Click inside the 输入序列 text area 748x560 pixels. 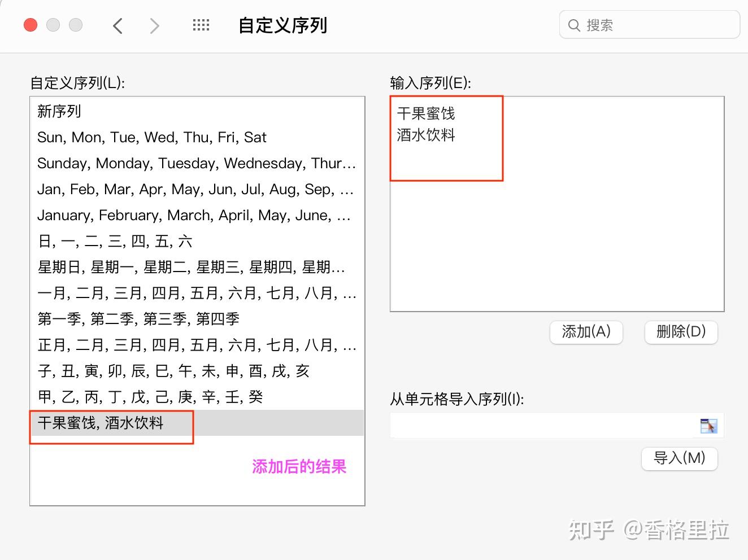tap(557, 204)
